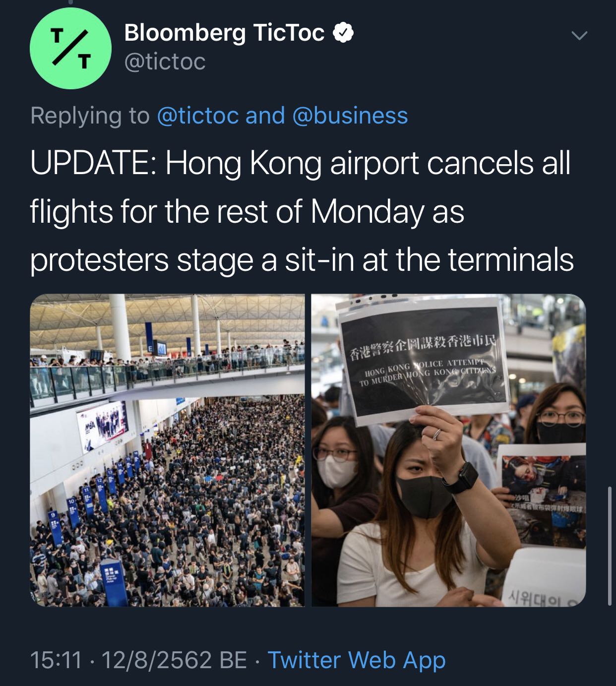Viewport: 616px width, 686px height.
Task: Open the @tictoc handle under the name
Action: point(165,62)
